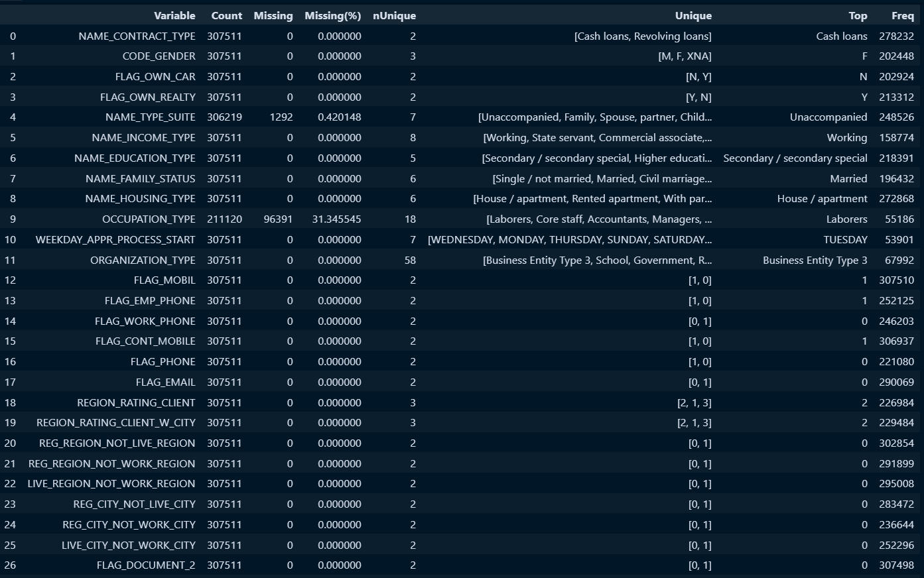Click the Top column header
Screen dimensions: 924x578
(858, 16)
